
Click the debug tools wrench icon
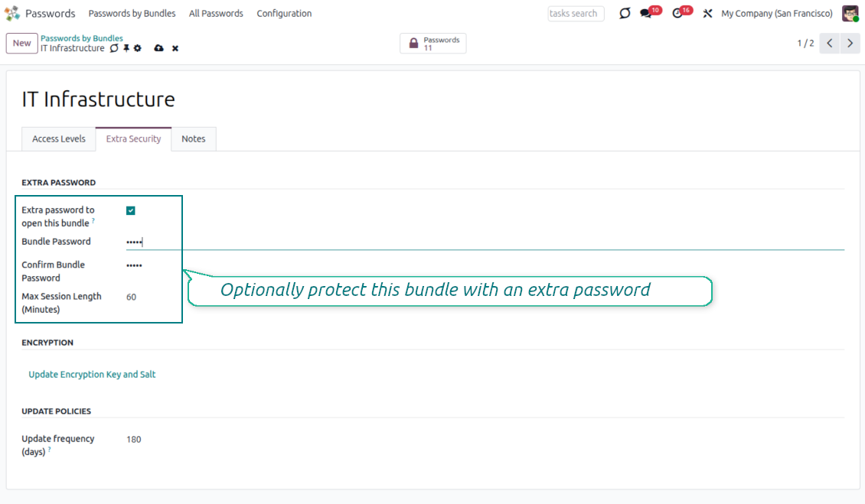(707, 14)
